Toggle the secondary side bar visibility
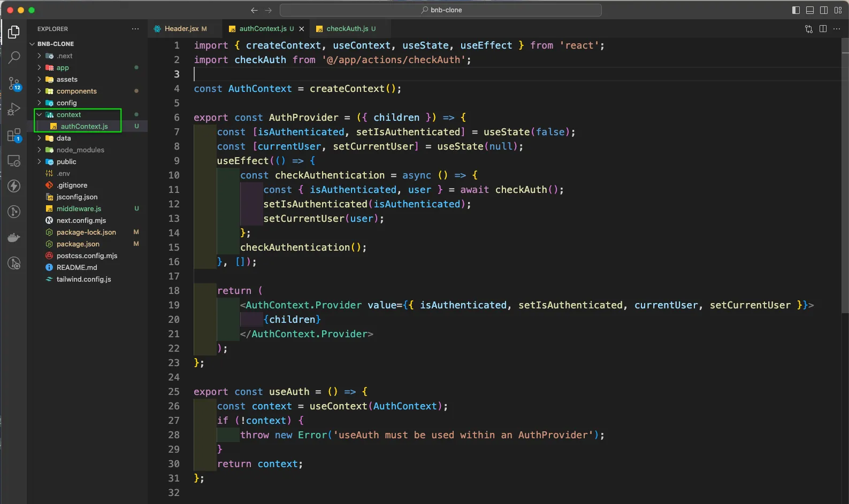The image size is (849, 504). pyautogui.click(x=824, y=10)
